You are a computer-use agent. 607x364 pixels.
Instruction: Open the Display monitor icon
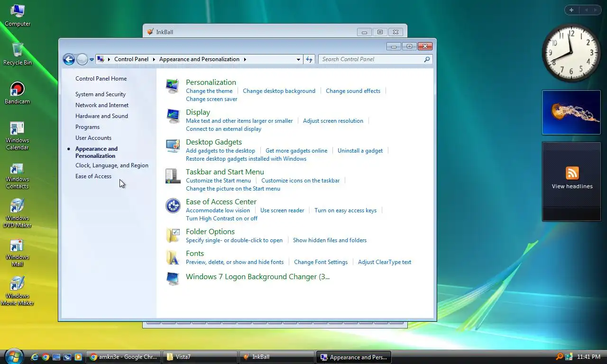173,116
